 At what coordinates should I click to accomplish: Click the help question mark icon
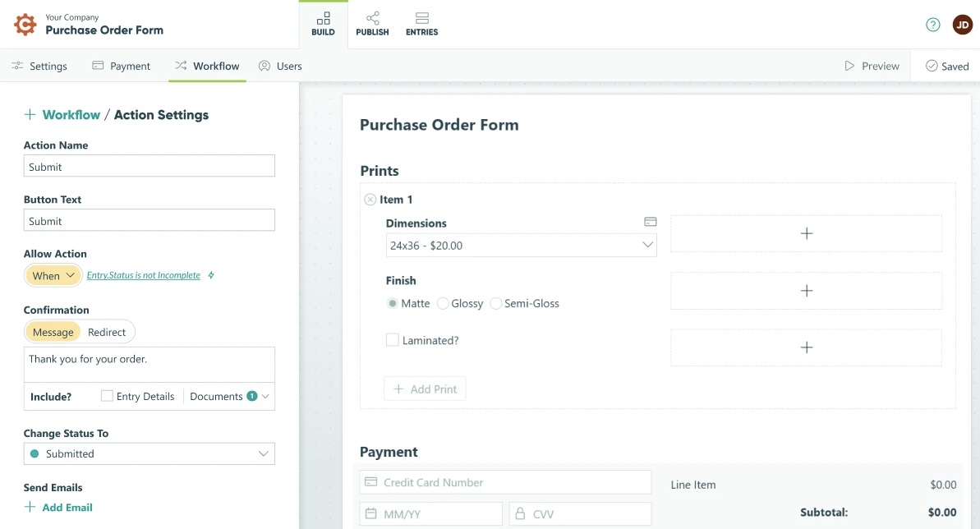[x=932, y=25]
